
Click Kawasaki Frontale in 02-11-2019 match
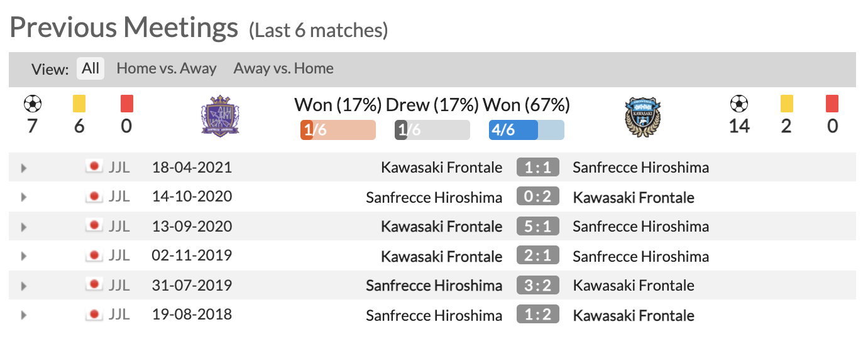442,256
